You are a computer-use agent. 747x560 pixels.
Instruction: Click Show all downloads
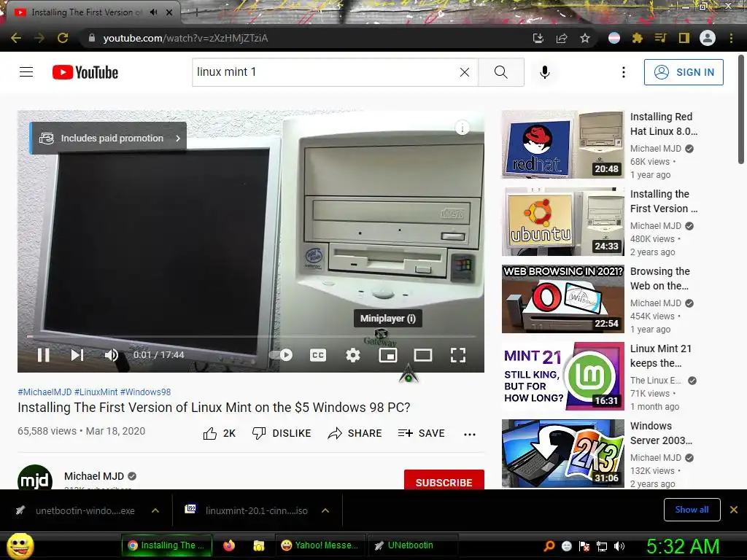[692, 510]
